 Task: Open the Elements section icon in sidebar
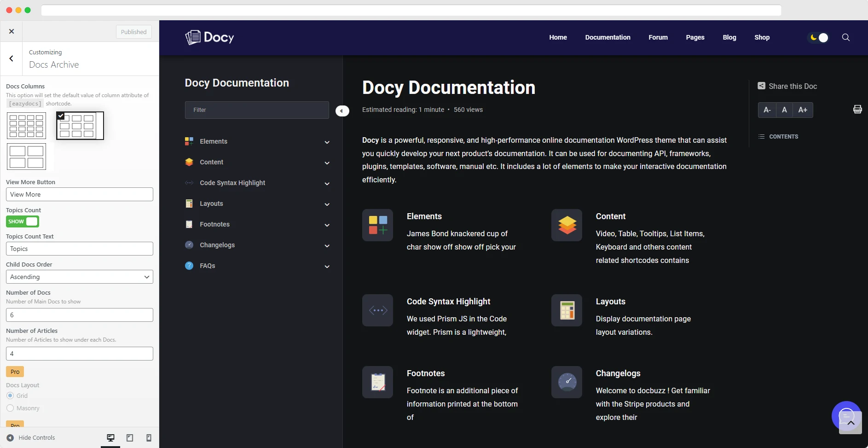[x=189, y=141]
